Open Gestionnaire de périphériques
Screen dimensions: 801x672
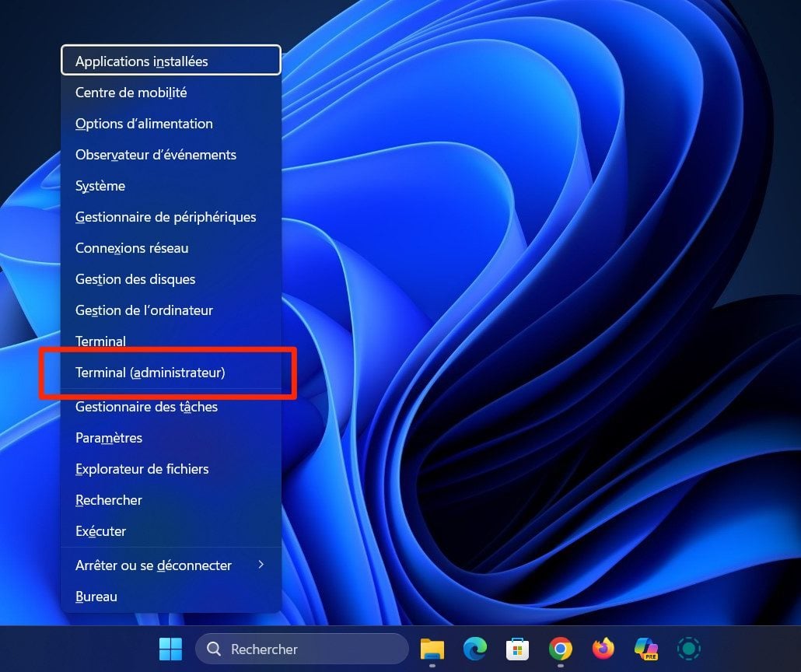(x=170, y=217)
